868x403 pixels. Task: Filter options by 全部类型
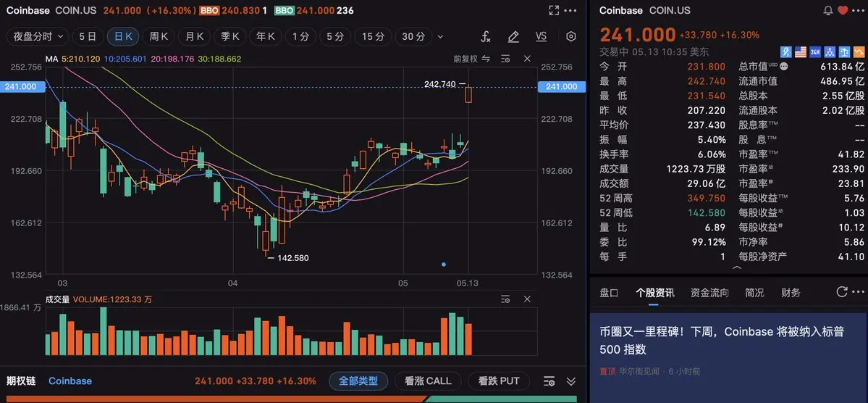(358, 381)
